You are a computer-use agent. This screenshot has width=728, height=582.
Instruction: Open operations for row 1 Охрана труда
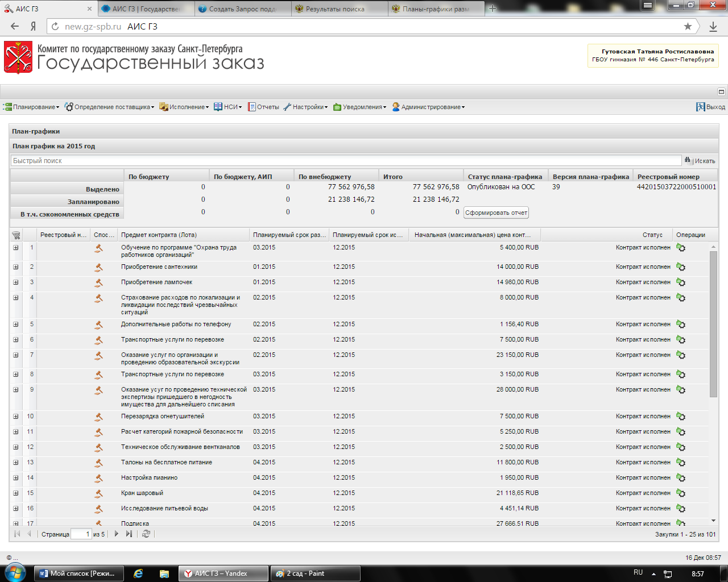(681, 248)
